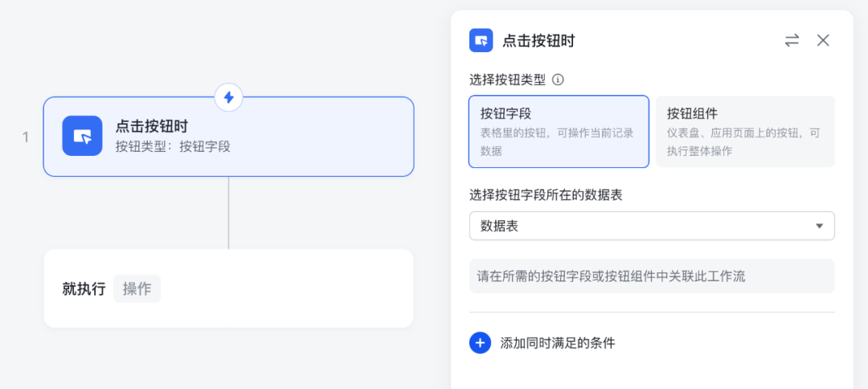This screenshot has width=868, height=389.
Task: Click the 点击按钮时 panel title text
Action: [x=538, y=40]
